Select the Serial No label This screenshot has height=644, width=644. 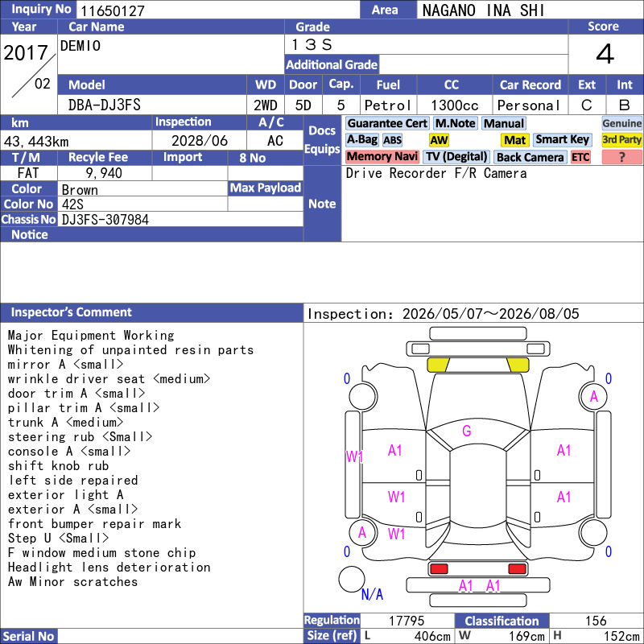point(28,636)
